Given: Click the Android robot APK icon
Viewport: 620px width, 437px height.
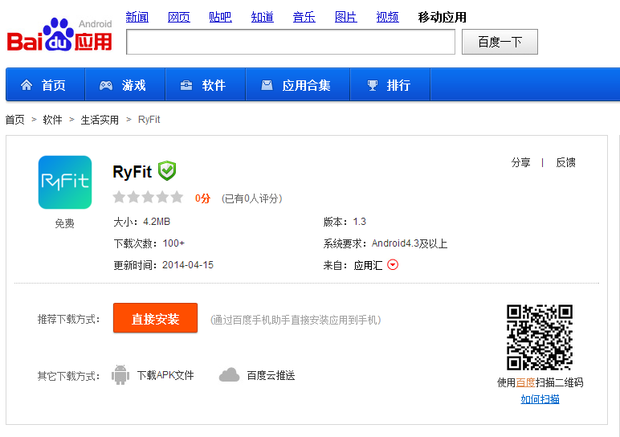Looking at the screenshot, I should (x=121, y=375).
